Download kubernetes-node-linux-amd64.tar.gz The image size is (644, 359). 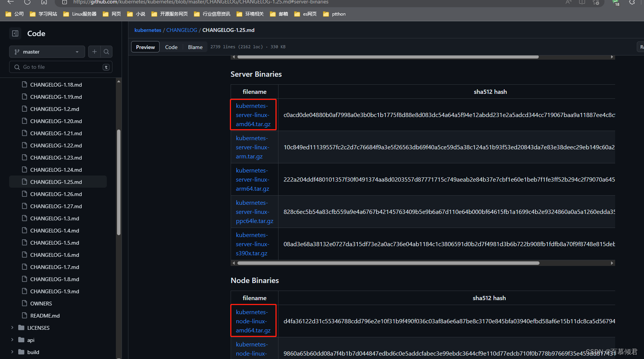point(253,321)
